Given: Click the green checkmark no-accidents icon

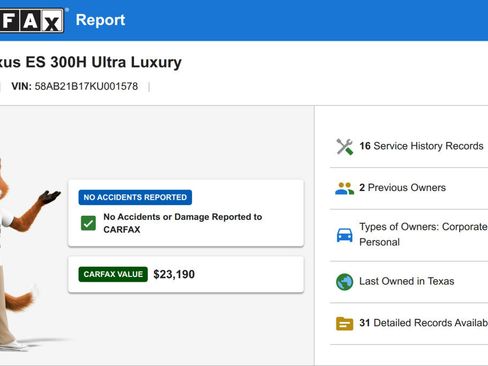Looking at the screenshot, I should point(88,223).
